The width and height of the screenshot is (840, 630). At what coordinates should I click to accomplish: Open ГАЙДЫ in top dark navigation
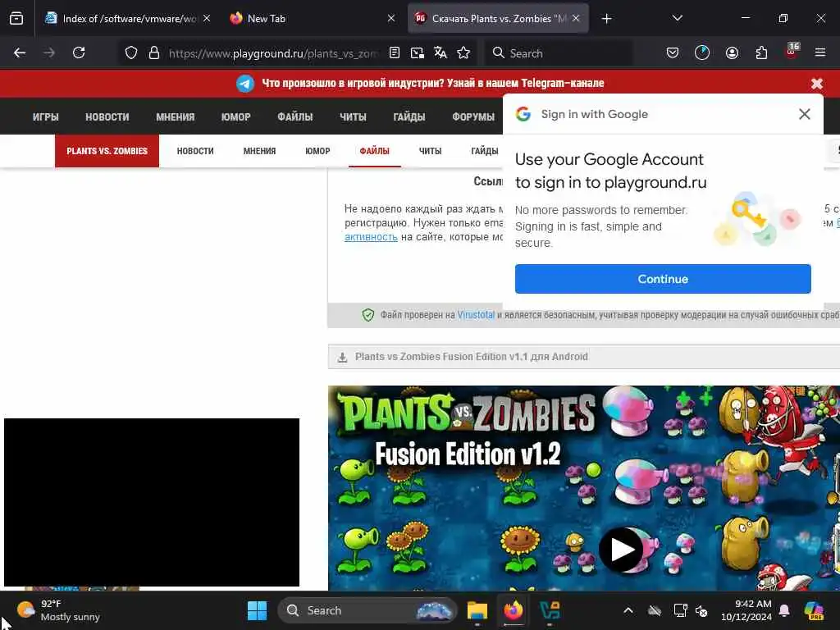(409, 116)
